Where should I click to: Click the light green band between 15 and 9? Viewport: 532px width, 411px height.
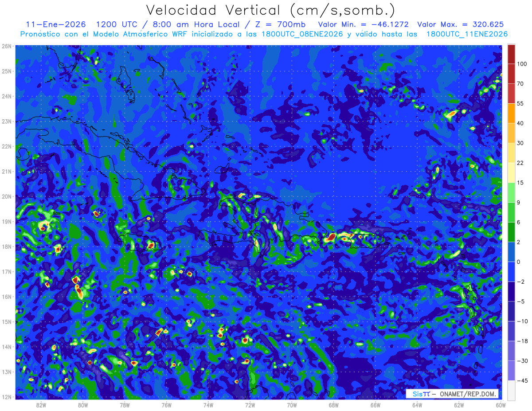[511, 192]
